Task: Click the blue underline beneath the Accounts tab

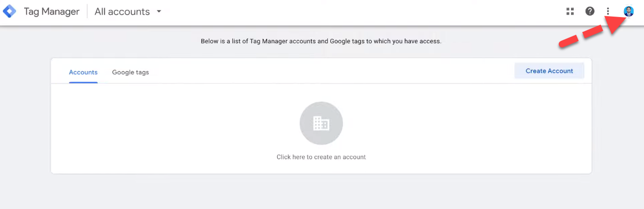Action: (x=83, y=82)
